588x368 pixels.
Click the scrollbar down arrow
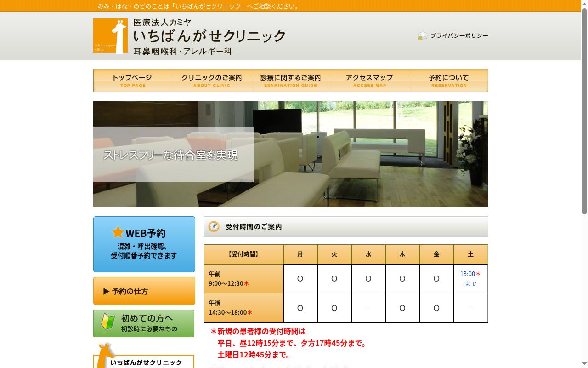[x=584, y=364]
